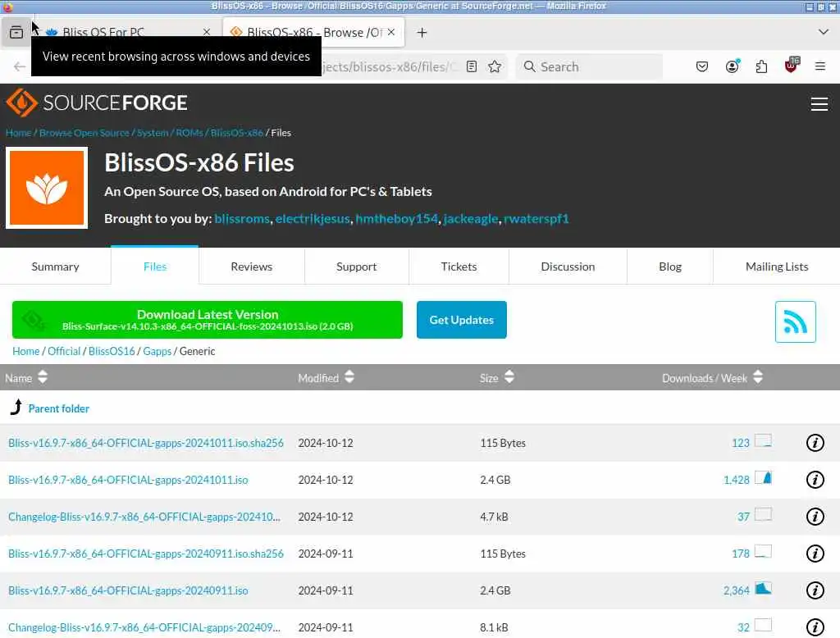Open the Discussion tab
The width and height of the screenshot is (840, 638).
point(568,267)
